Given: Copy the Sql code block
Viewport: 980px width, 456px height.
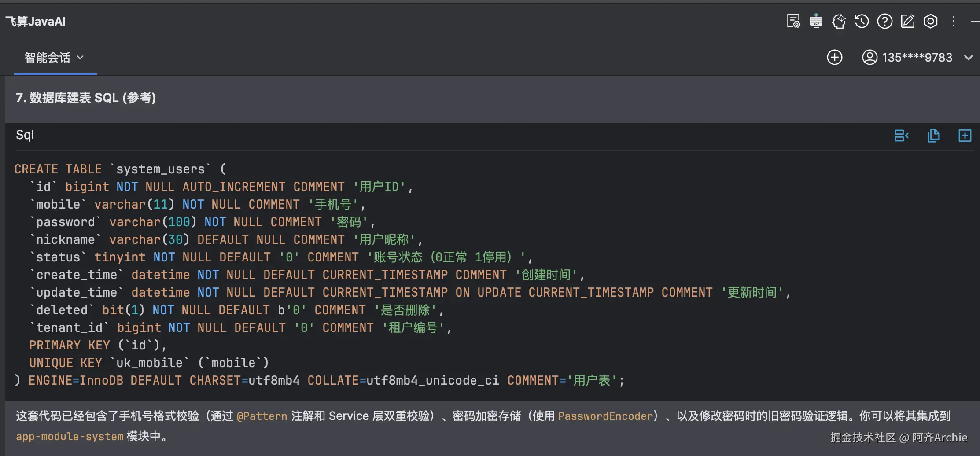Looking at the screenshot, I should click(933, 136).
